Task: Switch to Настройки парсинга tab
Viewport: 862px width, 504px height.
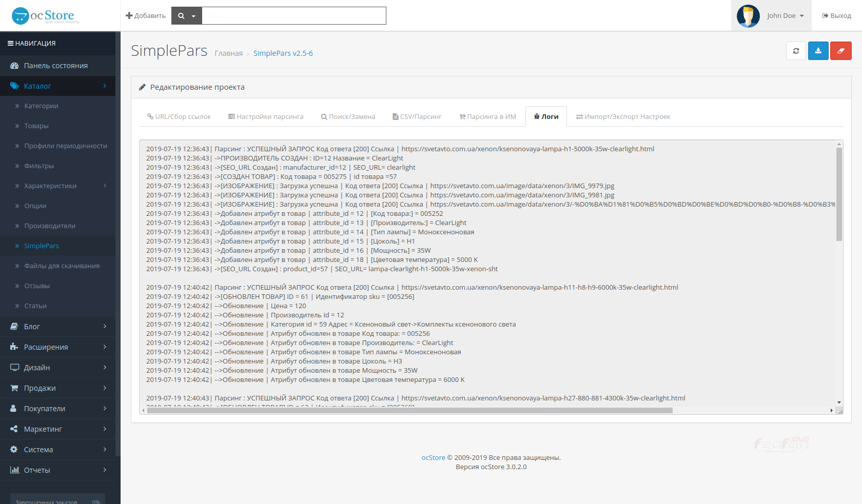Action: (266, 116)
